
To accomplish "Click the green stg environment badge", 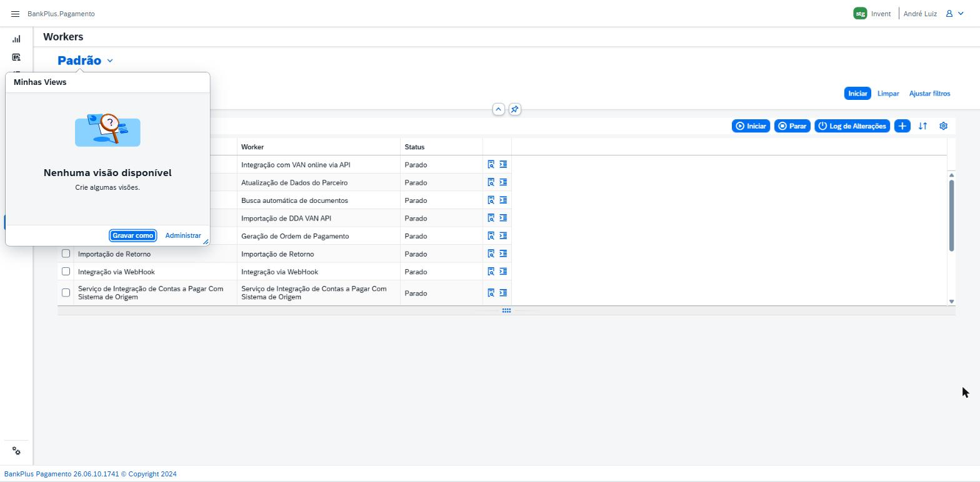I will point(860,13).
